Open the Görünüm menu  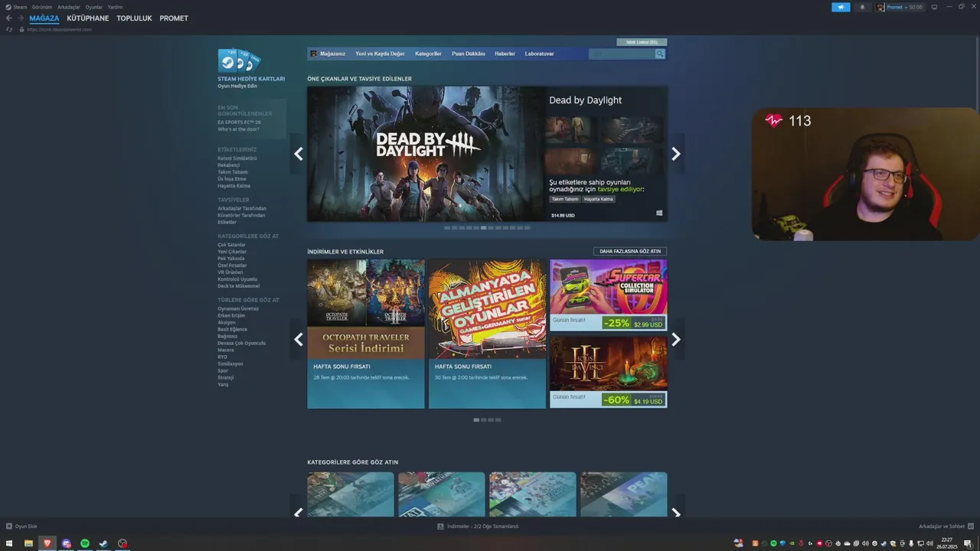tap(42, 7)
